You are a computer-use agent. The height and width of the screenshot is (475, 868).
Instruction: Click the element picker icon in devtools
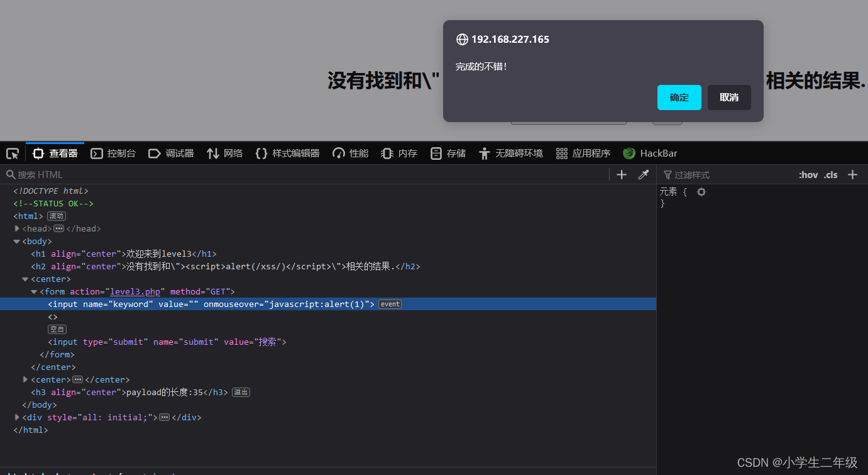tap(13, 153)
